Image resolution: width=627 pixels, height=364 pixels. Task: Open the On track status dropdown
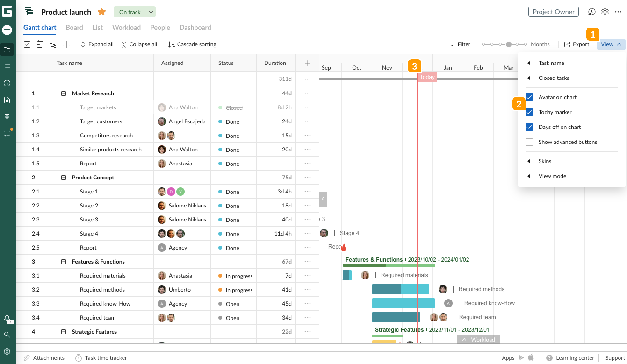click(x=134, y=12)
